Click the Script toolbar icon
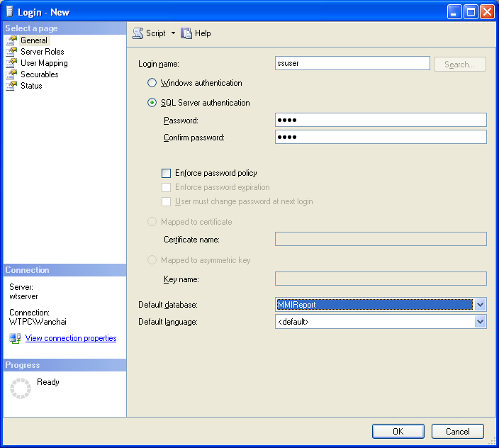The image size is (499, 448). pyautogui.click(x=138, y=33)
